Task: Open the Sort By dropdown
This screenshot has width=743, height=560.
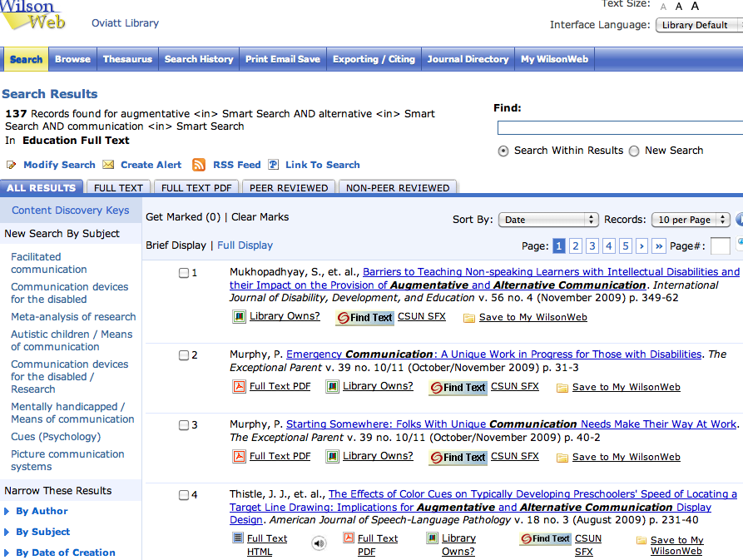Action: [548, 220]
